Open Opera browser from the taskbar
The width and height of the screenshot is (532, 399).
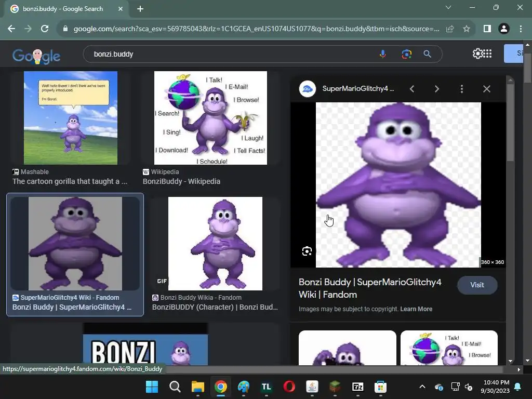tap(289, 387)
